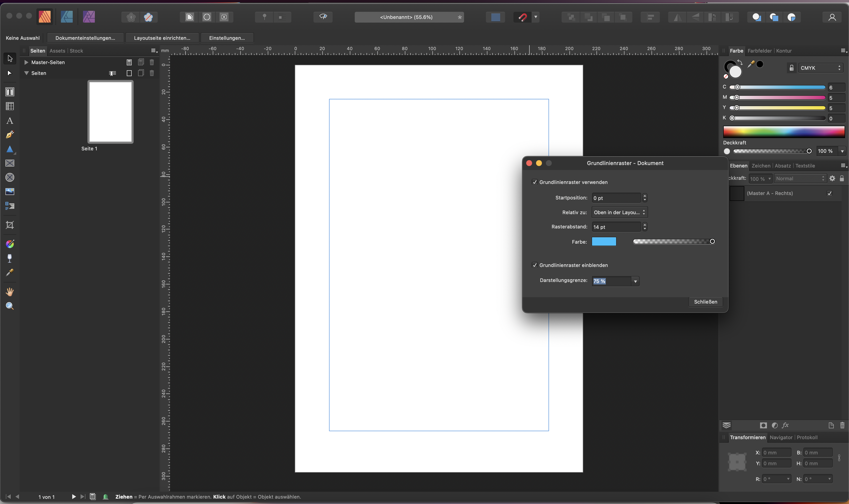Select the Move tool arrow
This screenshot has height=504, width=849.
[10, 58]
